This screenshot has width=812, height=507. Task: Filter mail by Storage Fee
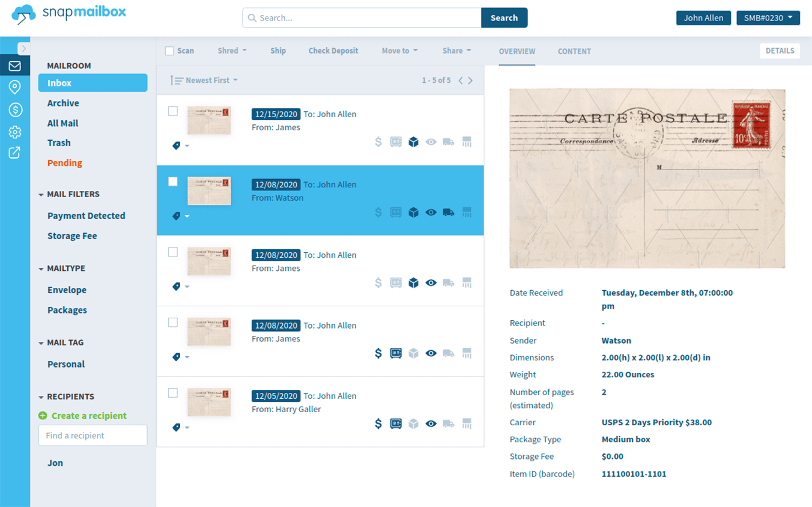tap(72, 236)
